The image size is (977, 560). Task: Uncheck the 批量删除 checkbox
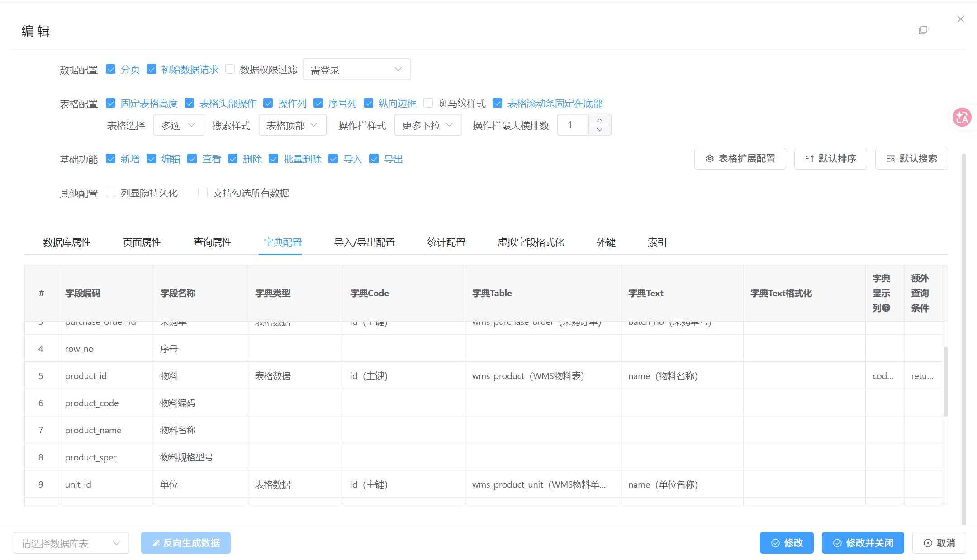coord(274,159)
